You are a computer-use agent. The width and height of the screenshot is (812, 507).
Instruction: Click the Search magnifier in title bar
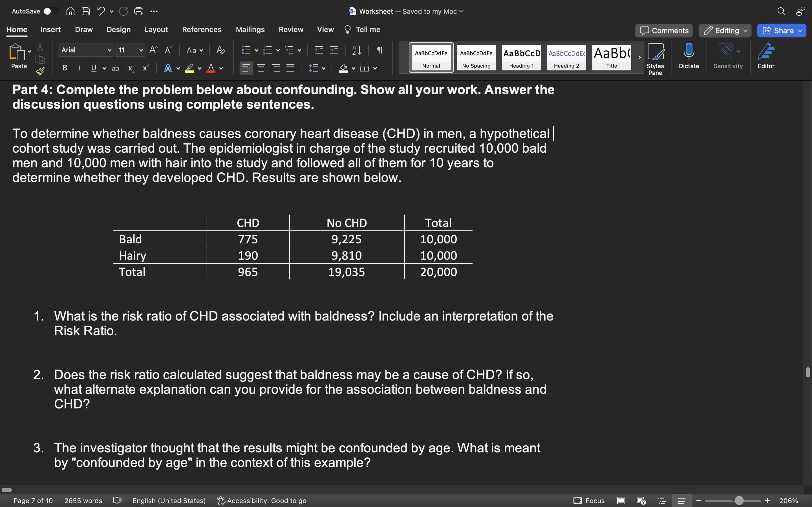pyautogui.click(x=782, y=11)
